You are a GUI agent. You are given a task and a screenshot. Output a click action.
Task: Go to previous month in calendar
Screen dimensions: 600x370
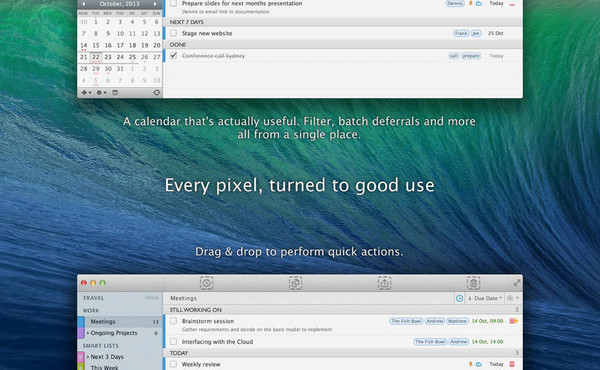pyautogui.click(x=84, y=4)
